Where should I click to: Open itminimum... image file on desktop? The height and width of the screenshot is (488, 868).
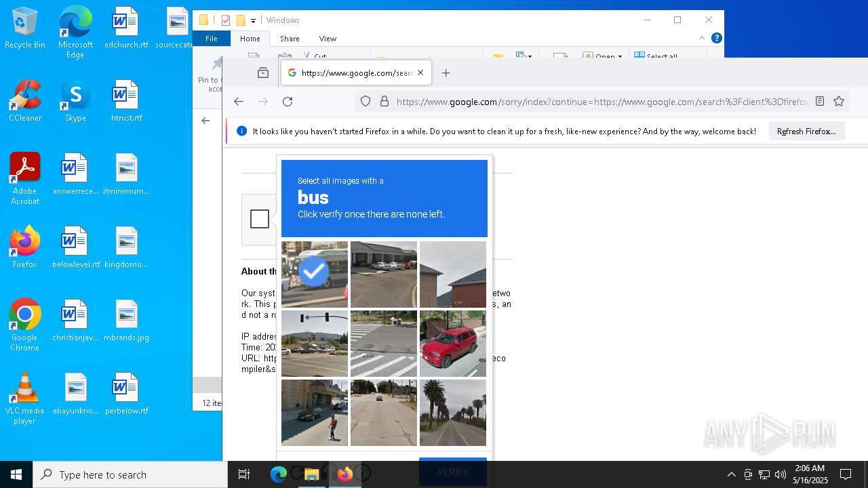(126, 174)
